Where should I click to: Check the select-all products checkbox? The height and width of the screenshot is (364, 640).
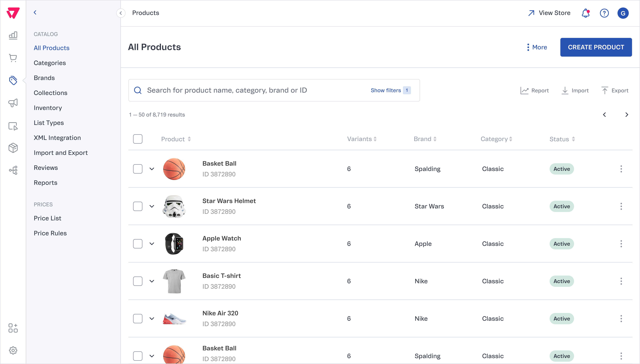pyautogui.click(x=138, y=139)
